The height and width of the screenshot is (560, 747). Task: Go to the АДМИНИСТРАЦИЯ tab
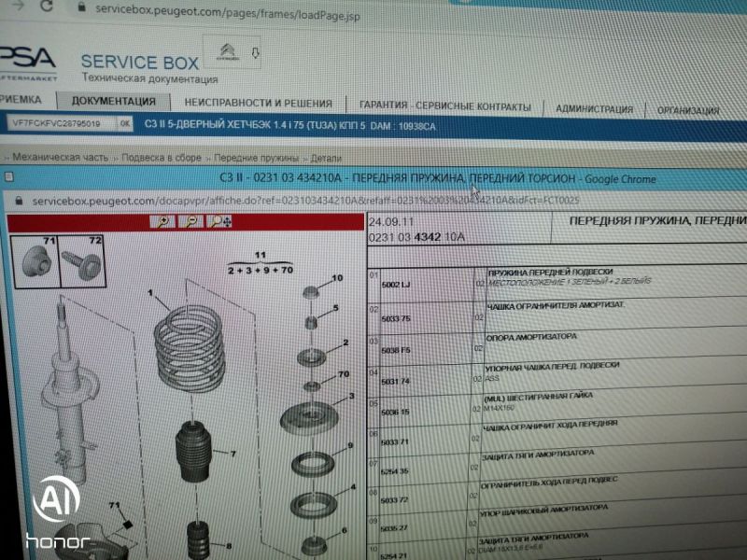[x=594, y=109]
